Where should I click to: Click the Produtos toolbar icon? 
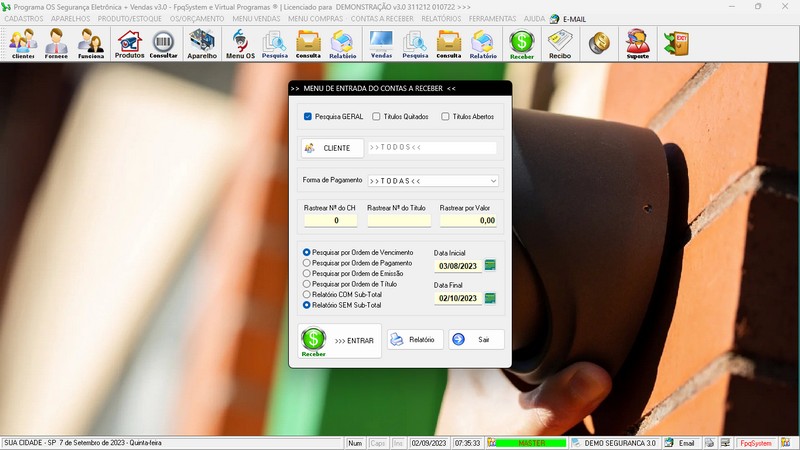pos(129,44)
